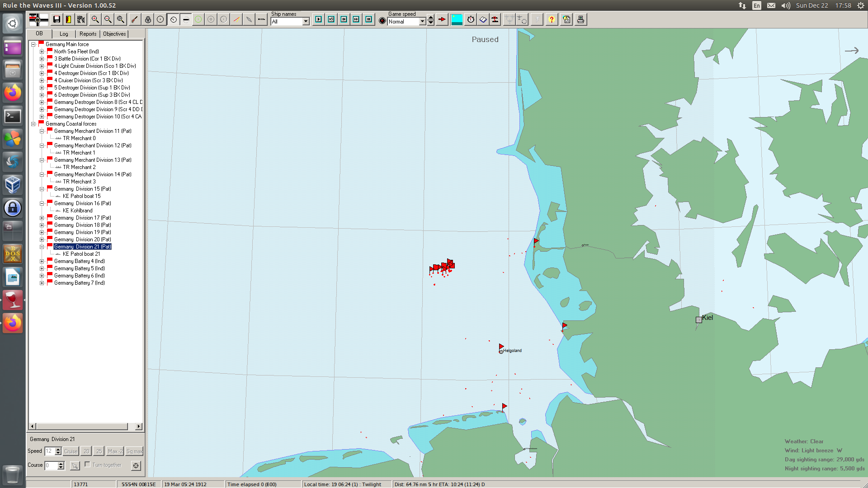The image size is (868, 488).
Task: Click the notes document toolbar icon
Action: coord(567,19)
